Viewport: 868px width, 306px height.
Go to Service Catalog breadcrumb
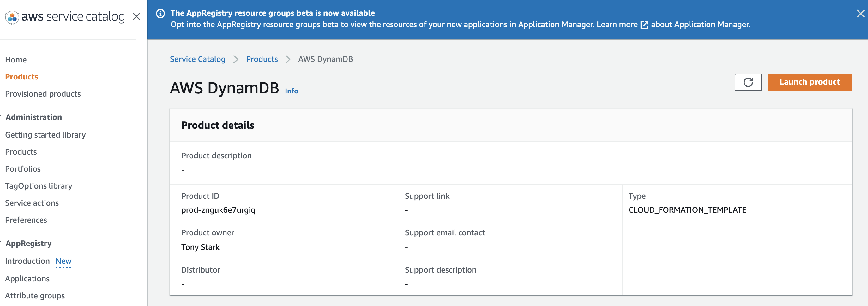pos(197,59)
